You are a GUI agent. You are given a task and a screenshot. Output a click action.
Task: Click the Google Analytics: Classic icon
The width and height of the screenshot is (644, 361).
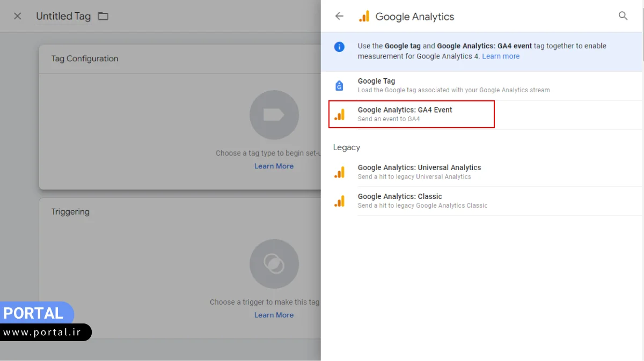tap(340, 201)
